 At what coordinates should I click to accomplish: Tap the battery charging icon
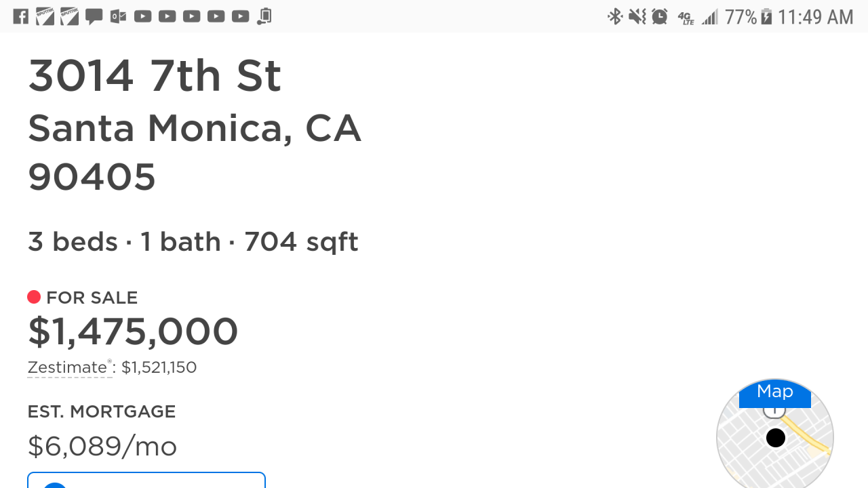click(766, 16)
